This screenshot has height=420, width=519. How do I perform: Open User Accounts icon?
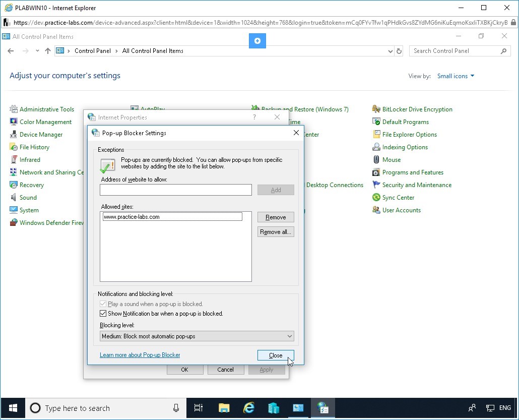point(376,210)
